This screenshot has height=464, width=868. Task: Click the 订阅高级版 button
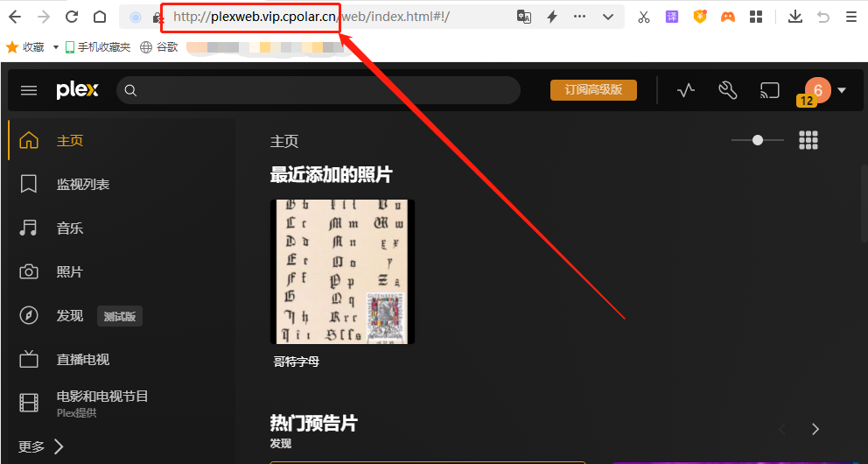(x=593, y=89)
